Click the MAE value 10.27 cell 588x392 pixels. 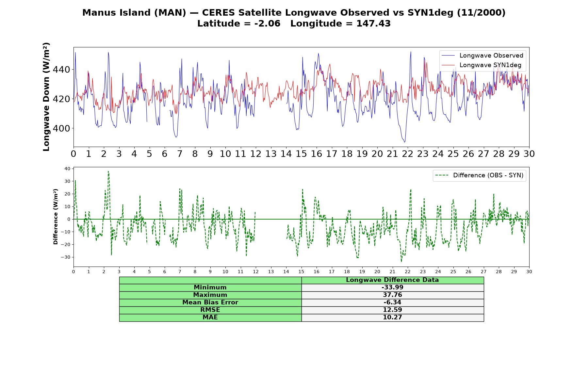point(392,318)
